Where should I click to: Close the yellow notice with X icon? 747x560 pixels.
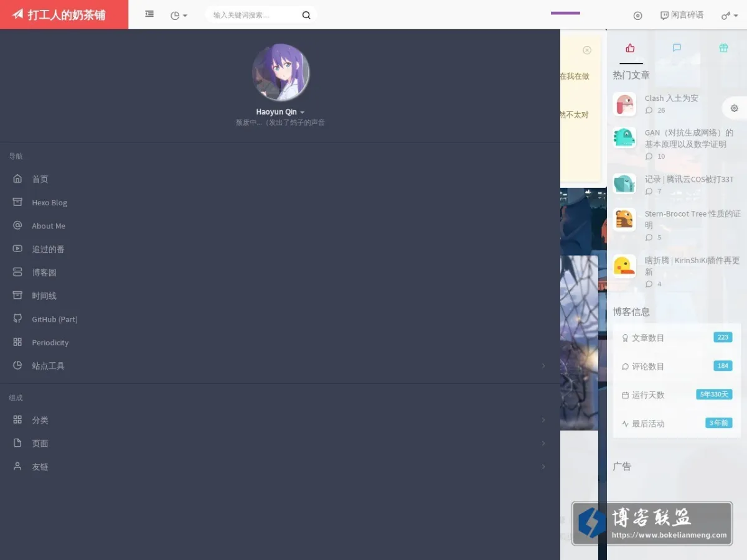[587, 50]
